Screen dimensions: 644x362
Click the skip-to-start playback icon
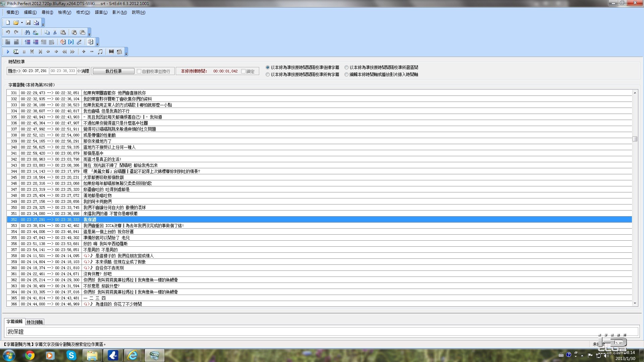(32, 52)
